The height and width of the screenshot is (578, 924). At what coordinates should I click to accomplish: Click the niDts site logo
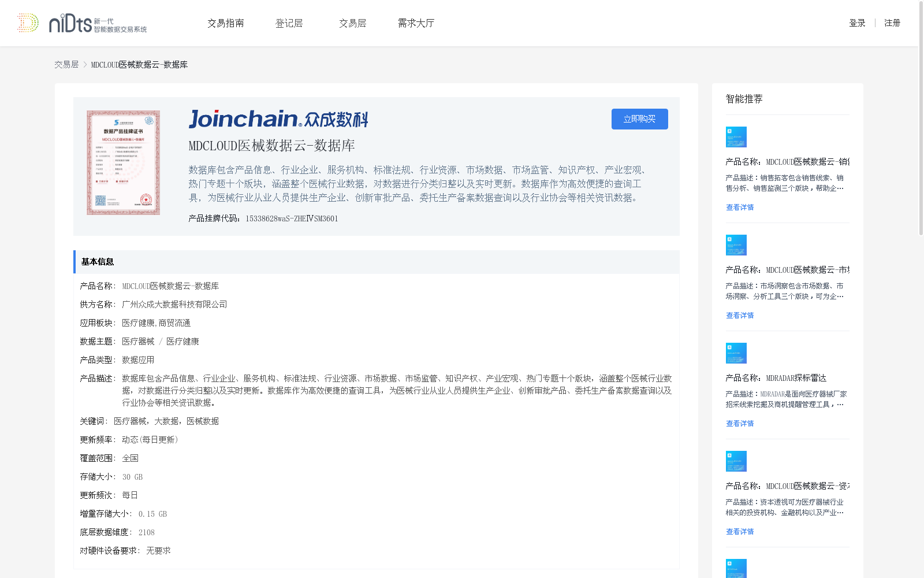(82, 23)
